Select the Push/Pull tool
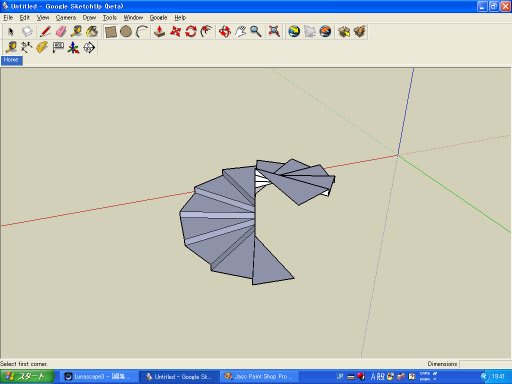Image resolution: width=512 pixels, height=384 pixels. 159,32
